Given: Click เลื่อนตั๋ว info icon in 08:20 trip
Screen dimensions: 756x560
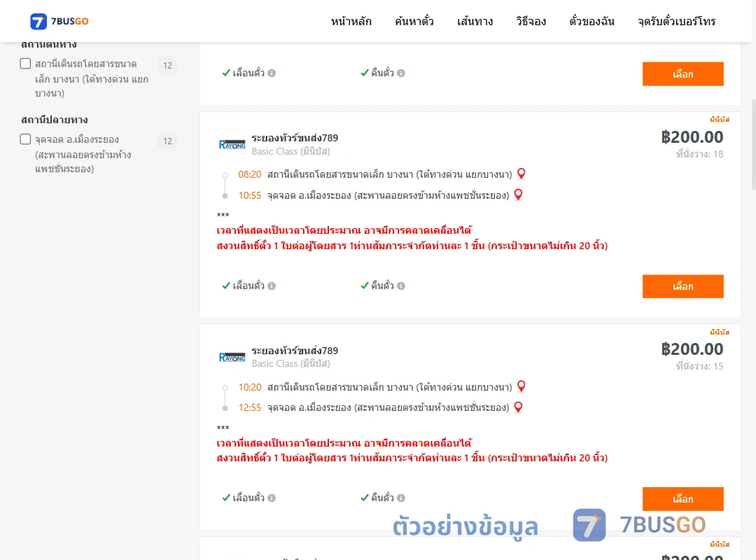Looking at the screenshot, I should 272,286.
